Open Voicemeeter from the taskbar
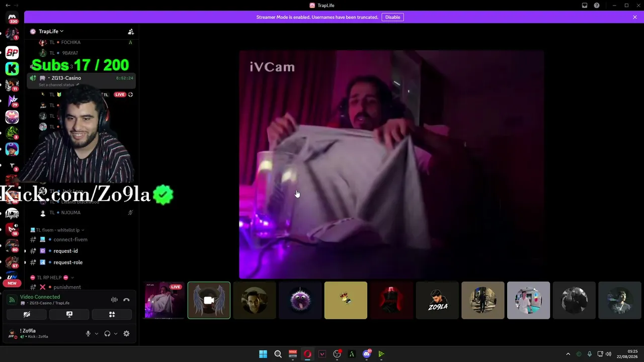The width and height of the screenshot is (644, 362). tap(293, 354)
